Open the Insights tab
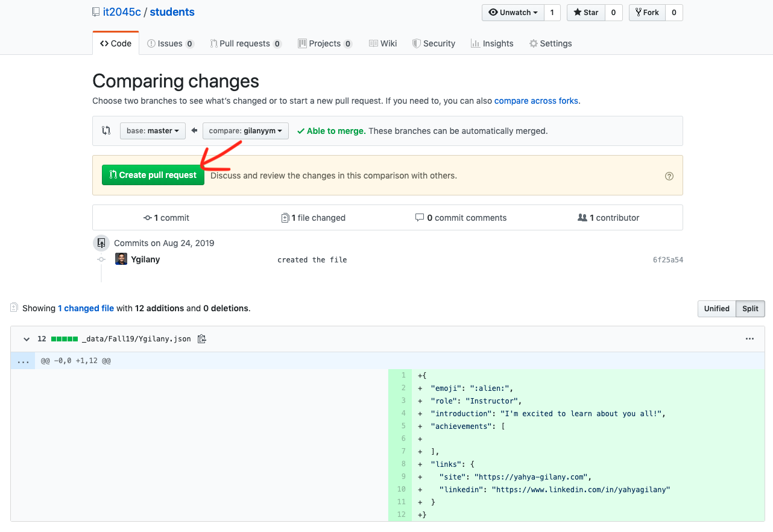 coord(492,43)
